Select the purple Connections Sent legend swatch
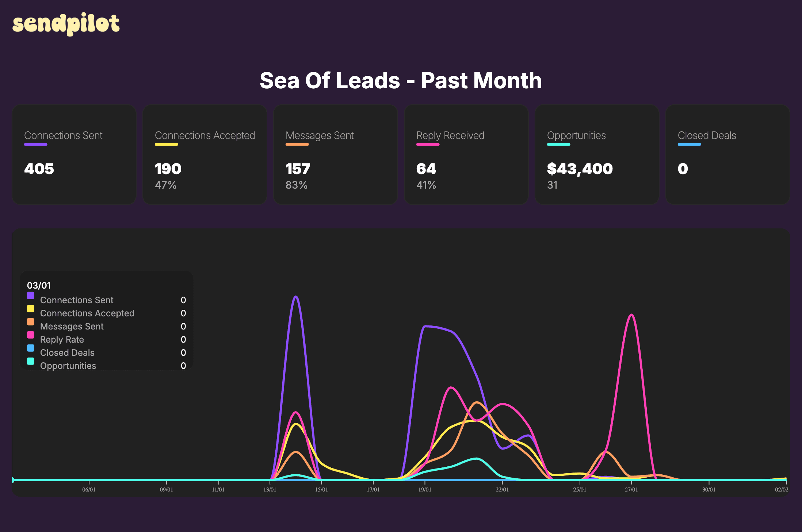 click(x=31, y=296)
